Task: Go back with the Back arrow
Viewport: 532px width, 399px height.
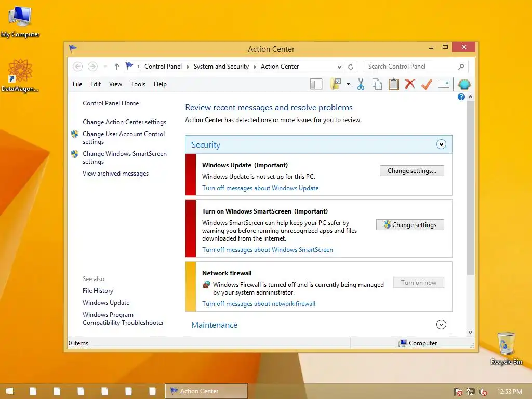Action: 78,66
